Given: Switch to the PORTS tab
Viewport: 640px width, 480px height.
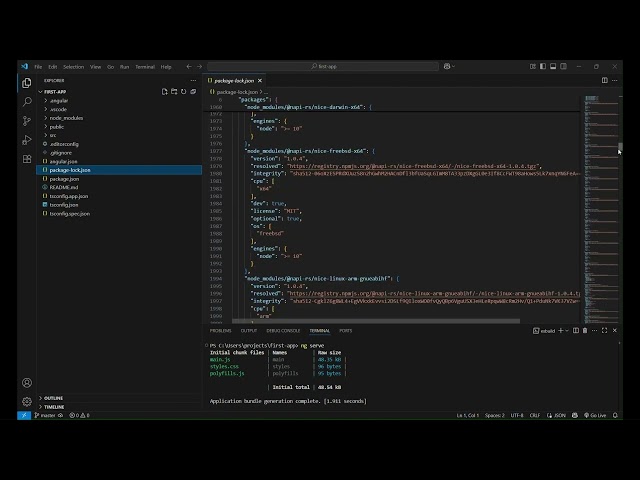Looking at the screenshot, I should pyautogui.click(x=346, y=331).
